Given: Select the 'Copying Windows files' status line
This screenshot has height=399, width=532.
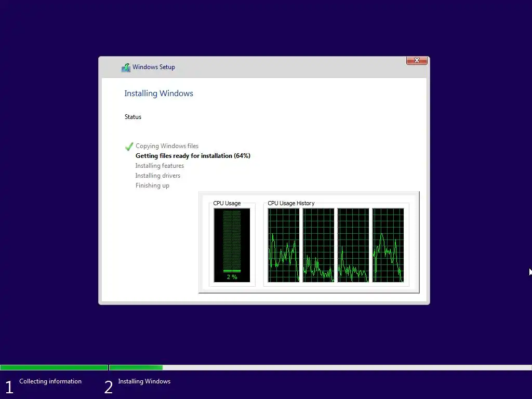Looking at the screenshot, I should (x=167, y=146).
